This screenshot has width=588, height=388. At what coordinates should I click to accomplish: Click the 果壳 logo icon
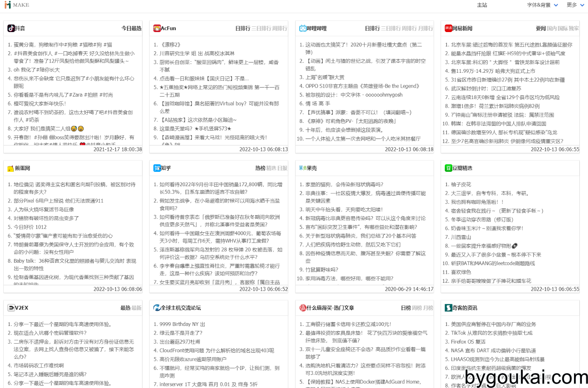303,168
